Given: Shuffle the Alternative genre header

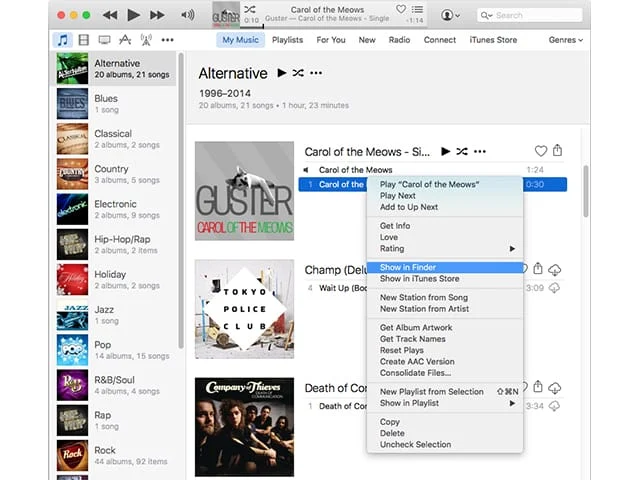Looking at the screenshot, I should 298,73.
